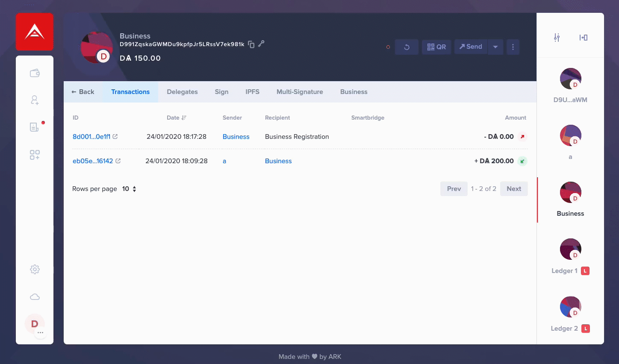
Task: Switch to the Multi-Signature tab
Action: click(x=300, y=92)
